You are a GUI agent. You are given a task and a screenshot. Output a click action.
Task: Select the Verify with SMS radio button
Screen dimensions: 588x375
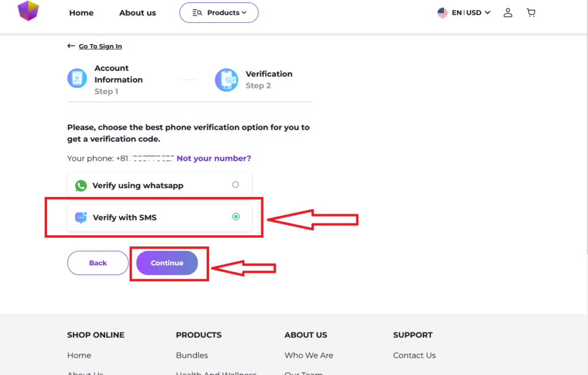coord(235,217)
